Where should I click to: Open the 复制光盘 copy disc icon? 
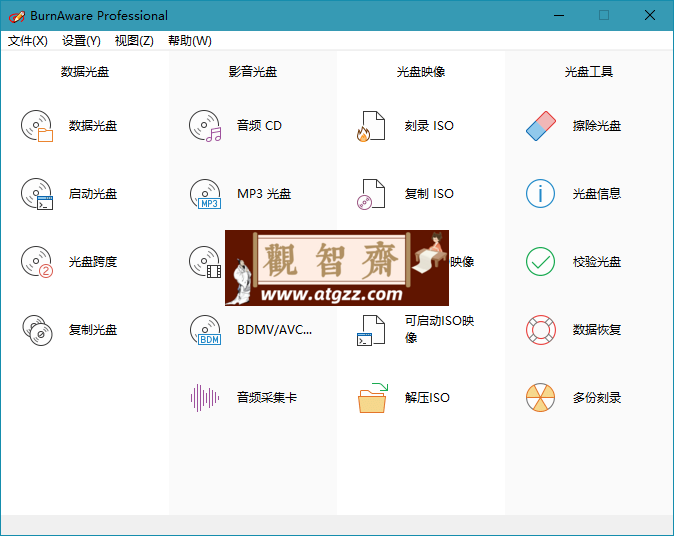click(37, 330)
